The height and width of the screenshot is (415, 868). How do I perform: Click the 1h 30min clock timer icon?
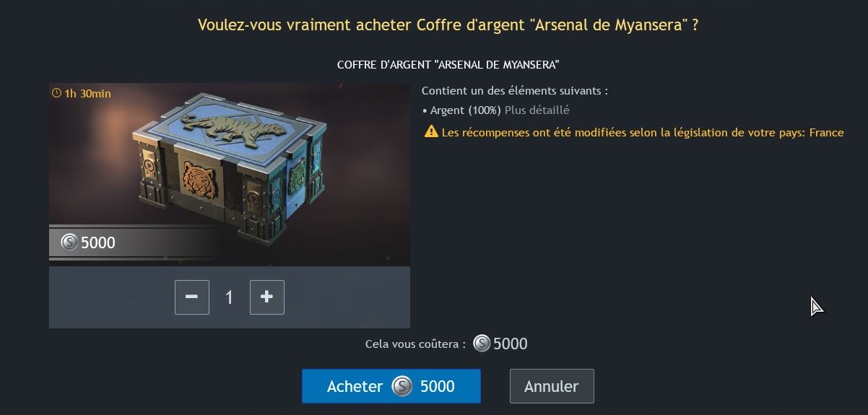[57, 93]
